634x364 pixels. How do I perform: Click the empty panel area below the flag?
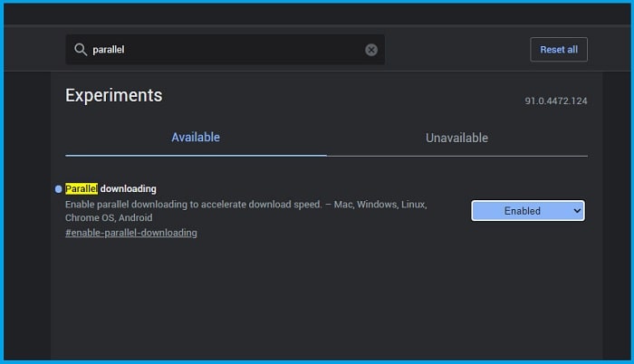point(326,302)
